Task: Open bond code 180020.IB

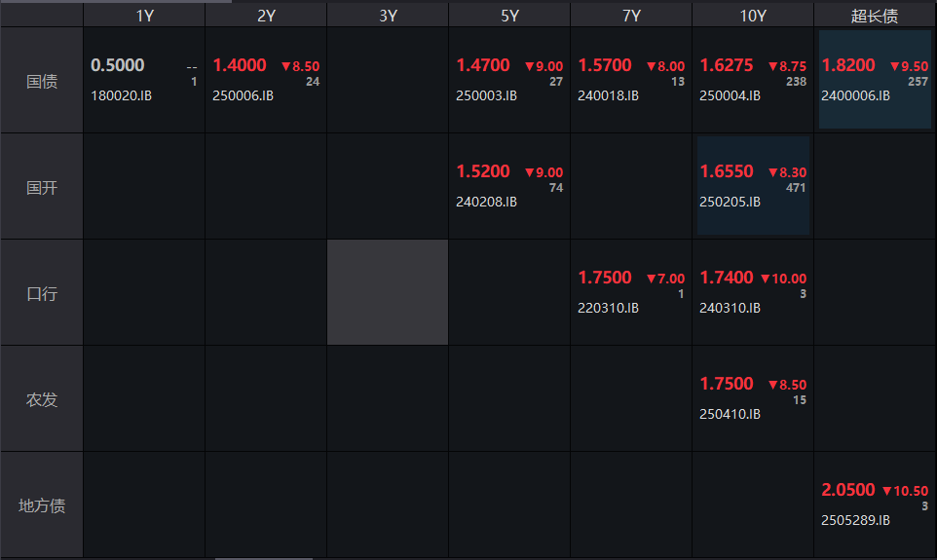Action: [121, 95]
